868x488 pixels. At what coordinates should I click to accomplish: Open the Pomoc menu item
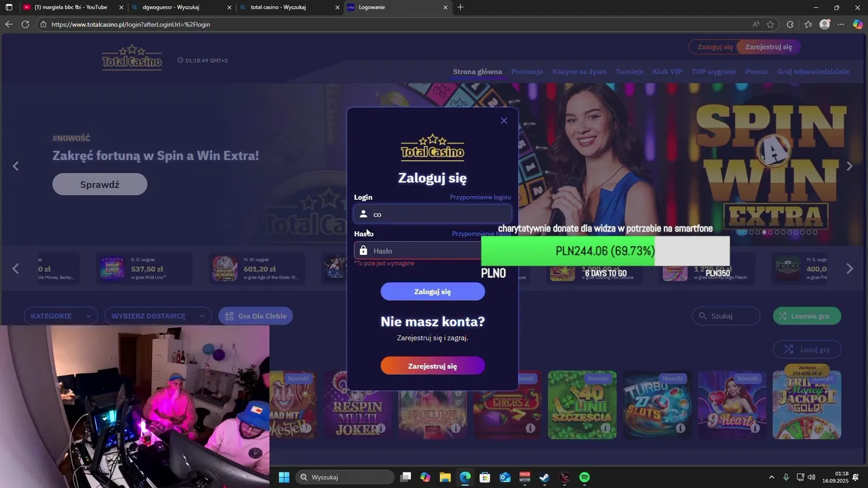click(x=757, y=72)
